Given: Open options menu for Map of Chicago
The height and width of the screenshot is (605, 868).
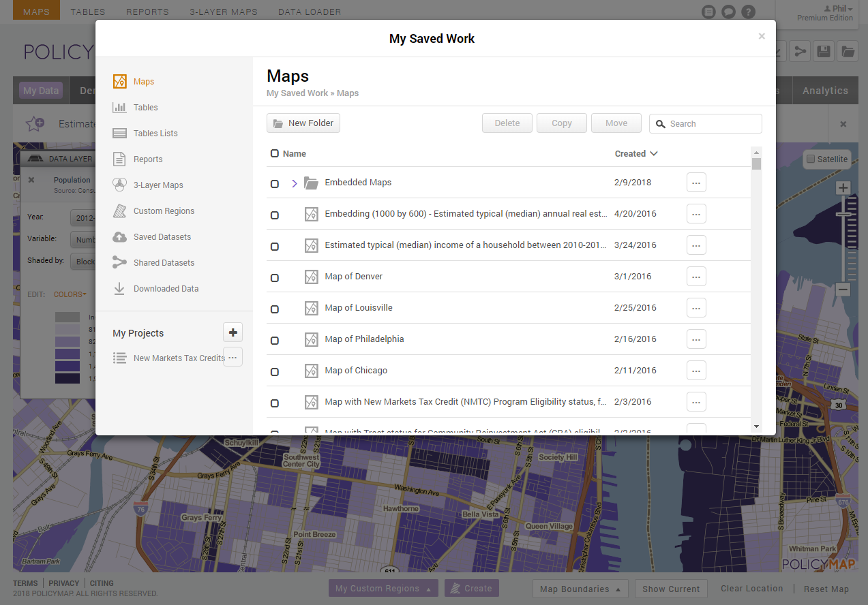Looking at the screenshot, I should click(696, 371).
